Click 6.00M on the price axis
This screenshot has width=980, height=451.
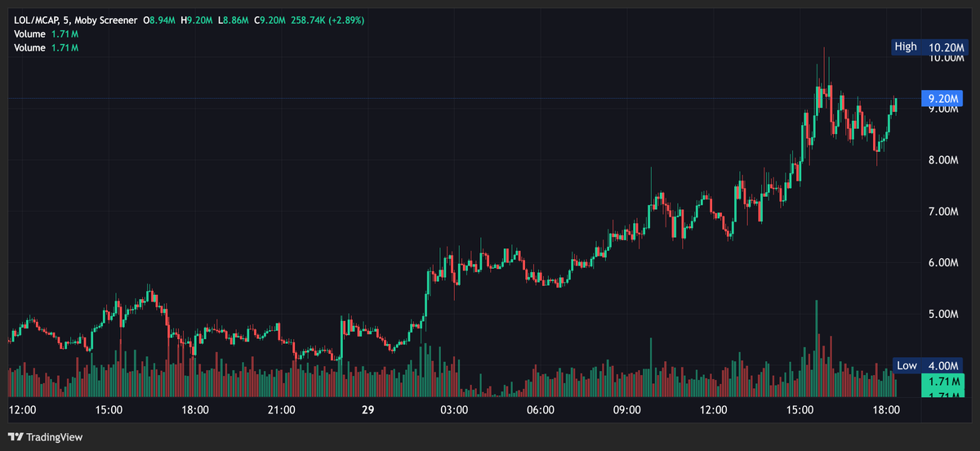[x=945, y=263]
